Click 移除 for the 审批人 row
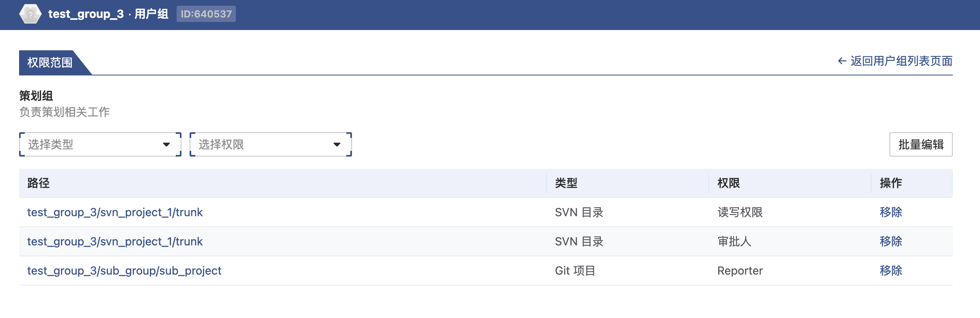980x318 pixels. coord(891,241)
